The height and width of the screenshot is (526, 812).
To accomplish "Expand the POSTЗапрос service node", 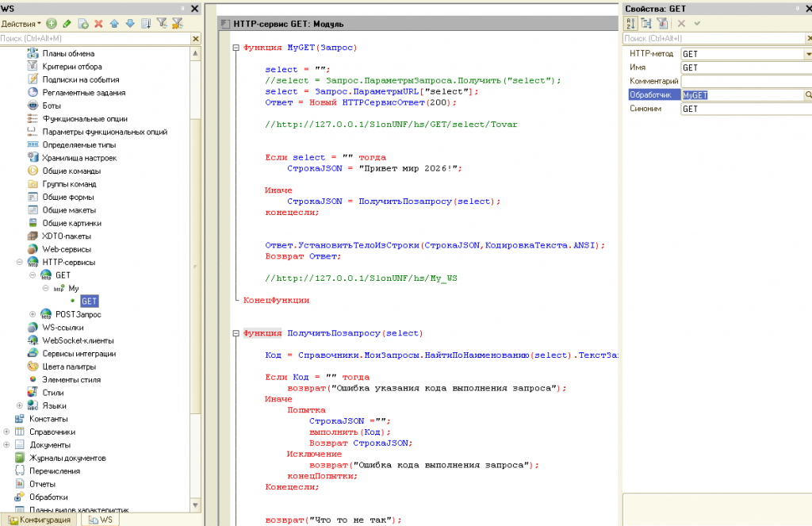I will tap(33, 314).
